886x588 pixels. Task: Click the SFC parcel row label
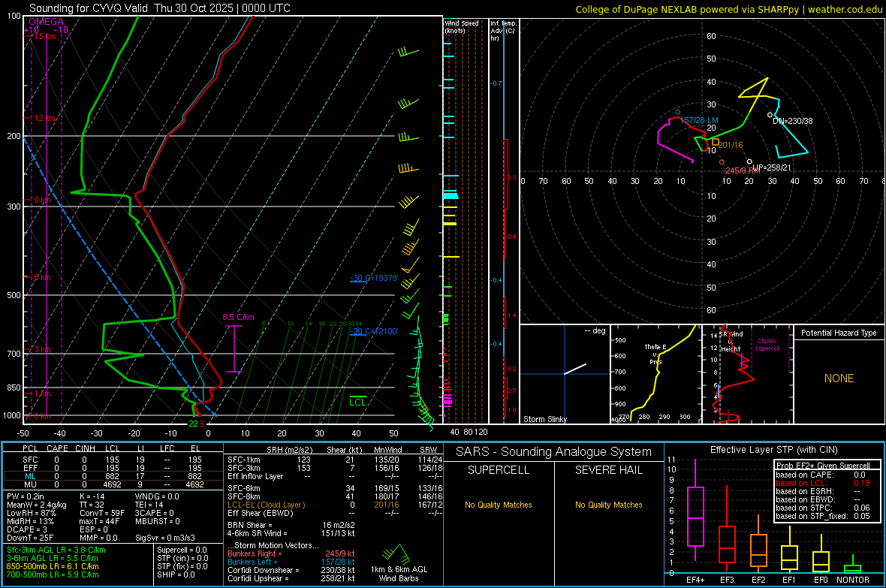coord(30,460)
